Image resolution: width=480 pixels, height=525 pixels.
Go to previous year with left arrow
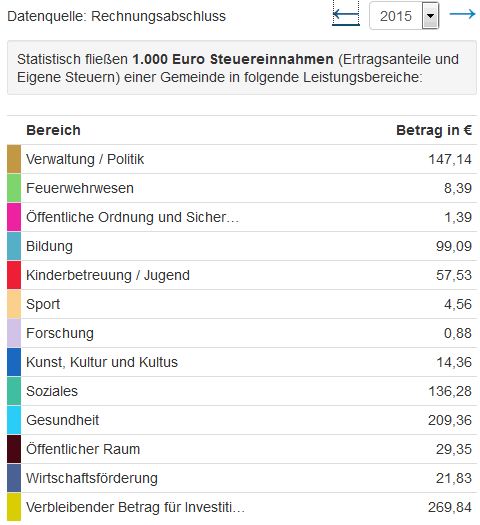point(346,15)
